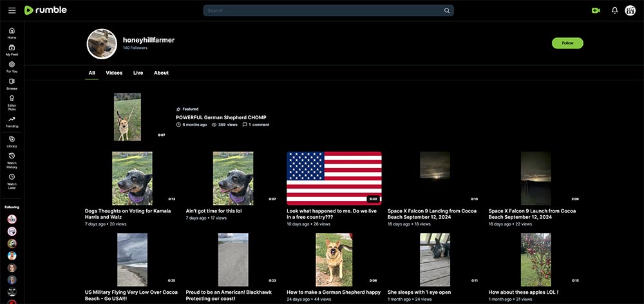The height and width of the screenshot is (304, 644).
Task: Click the Following section label
Action: (x=12, y=207)
